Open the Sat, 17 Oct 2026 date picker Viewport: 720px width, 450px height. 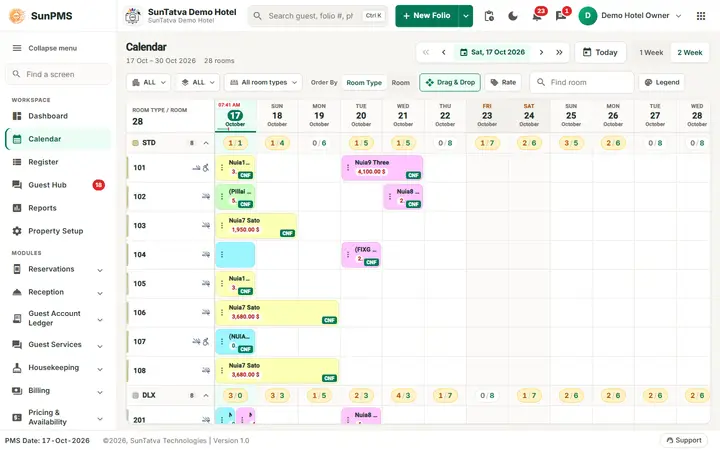492,52
